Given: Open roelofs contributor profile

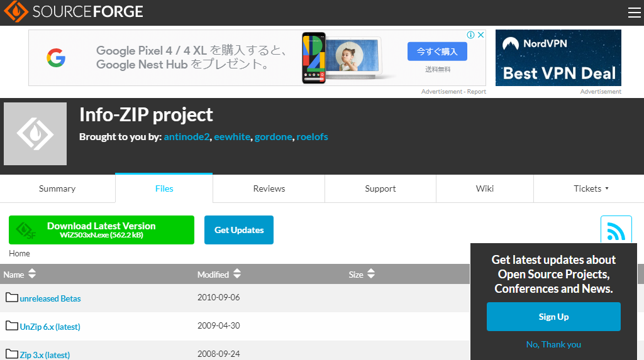Looking at the screenshot, I should (312, 137).
